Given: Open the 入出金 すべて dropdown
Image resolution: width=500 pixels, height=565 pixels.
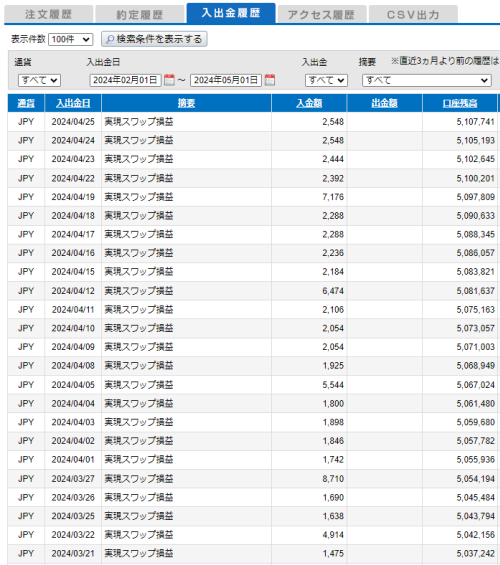Looking at the screenshot, I should point(326,80).
